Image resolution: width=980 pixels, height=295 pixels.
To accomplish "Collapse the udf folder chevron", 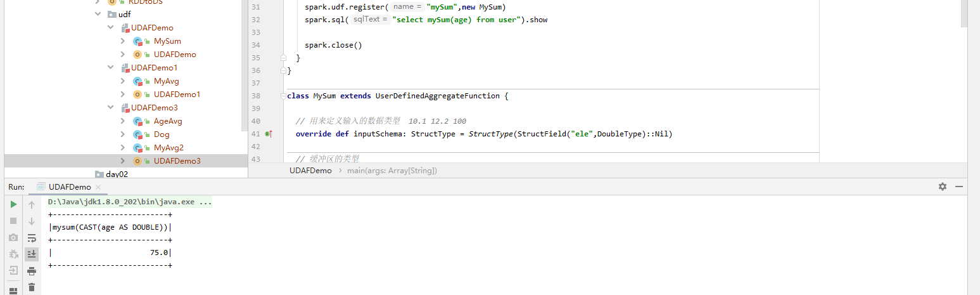I will click(x=98, y=14).
